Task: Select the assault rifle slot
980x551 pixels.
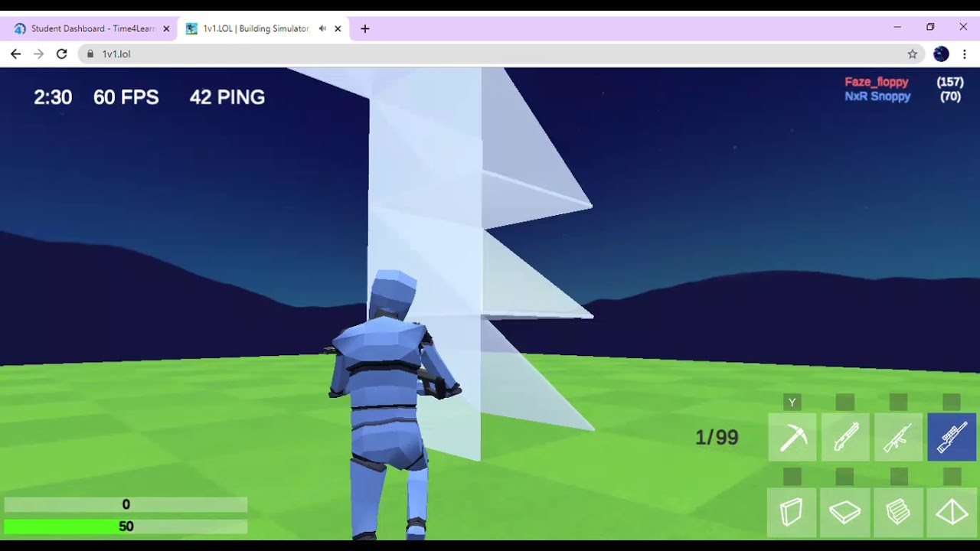Action: point(898,437)
